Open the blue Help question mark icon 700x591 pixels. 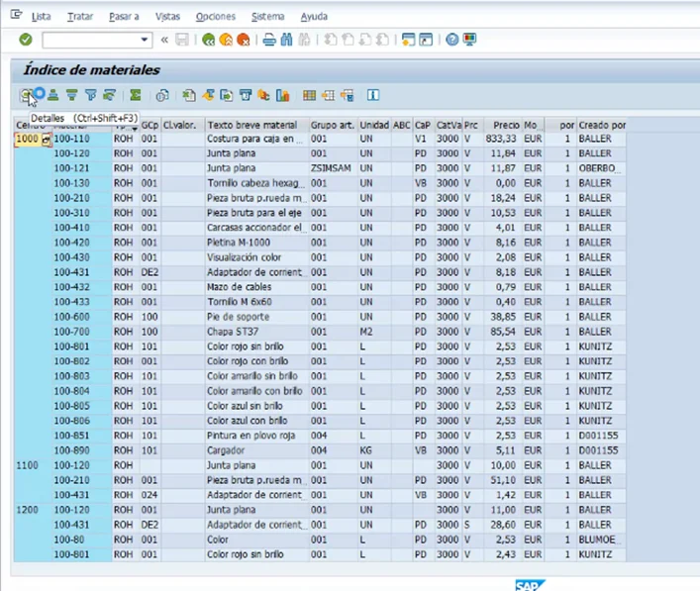(x=451, y=40)
